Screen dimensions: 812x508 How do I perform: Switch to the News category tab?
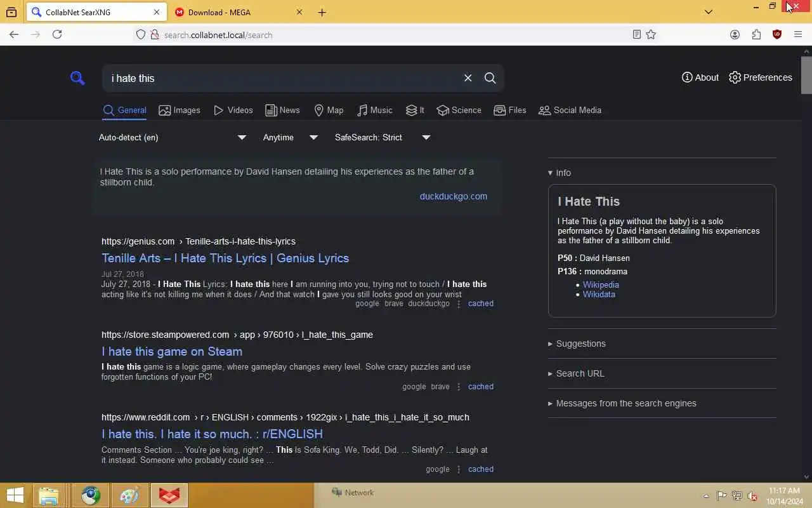click(282, 110)
